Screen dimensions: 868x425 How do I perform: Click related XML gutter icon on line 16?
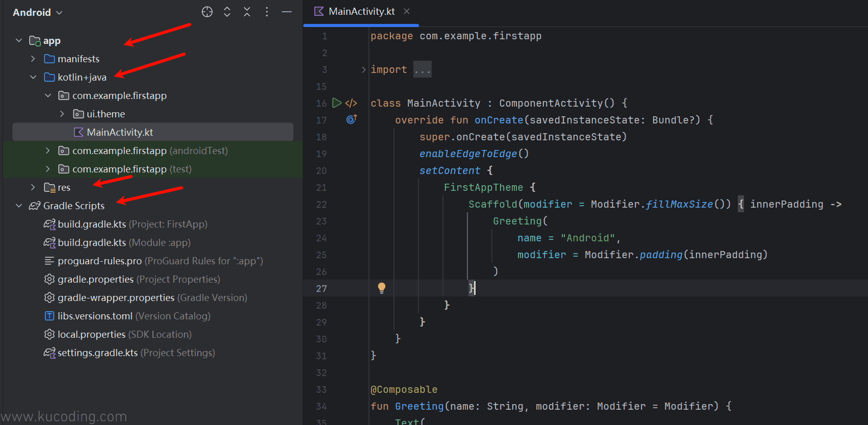tap(351, 103)
